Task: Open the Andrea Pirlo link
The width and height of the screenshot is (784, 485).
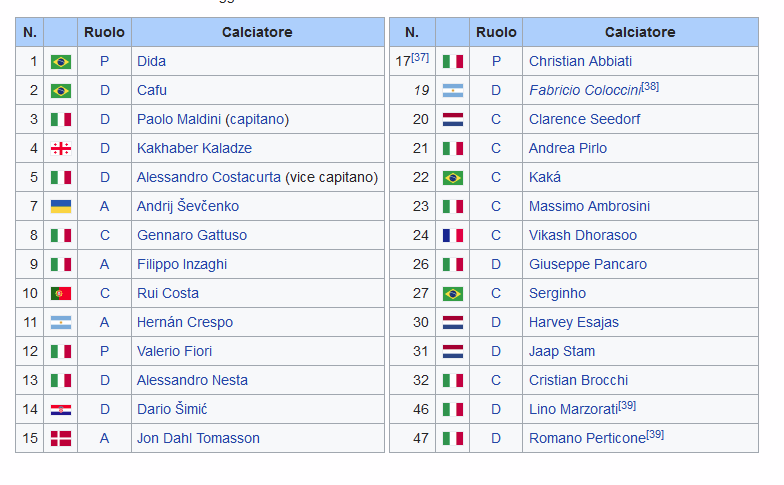Action: pyautogui.click(x=568, y=148)
